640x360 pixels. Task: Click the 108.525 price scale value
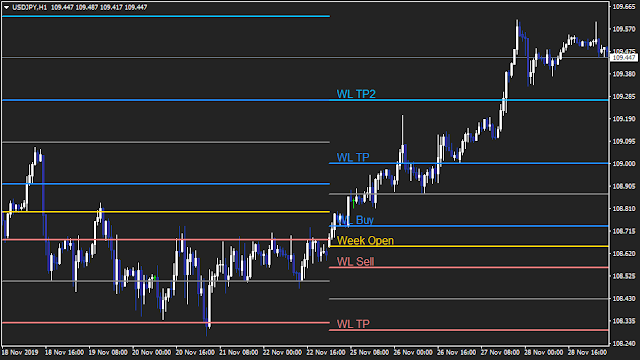pos(624,276)
